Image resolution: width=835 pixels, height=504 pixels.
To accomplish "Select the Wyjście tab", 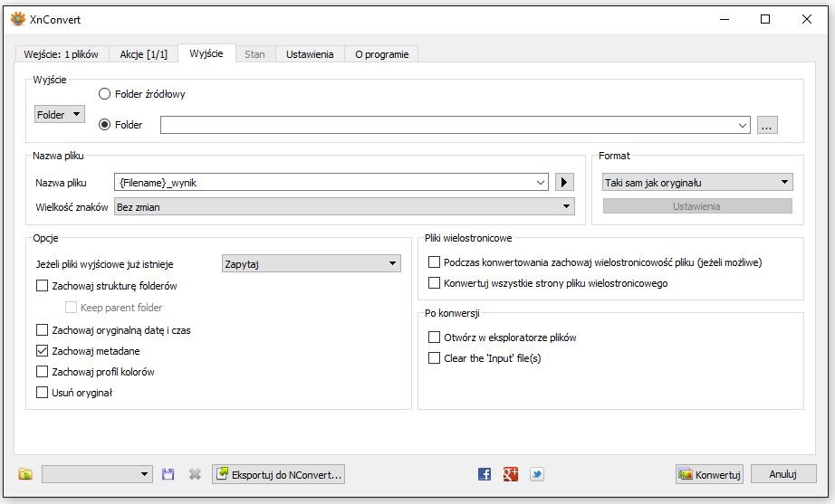I will pos(206,53).
